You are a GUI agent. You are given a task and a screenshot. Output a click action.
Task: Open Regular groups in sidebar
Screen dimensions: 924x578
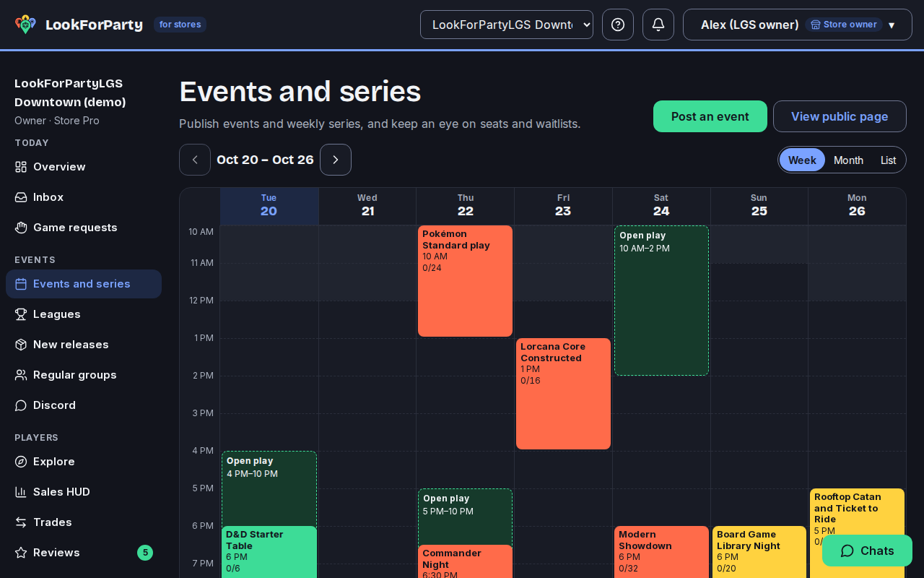coord(84,375)
